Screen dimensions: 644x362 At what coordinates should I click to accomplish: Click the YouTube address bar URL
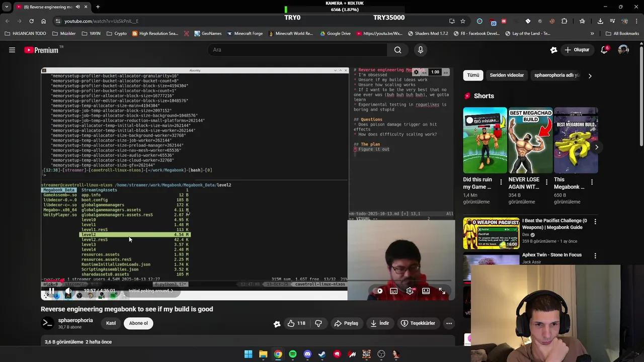point(101,21)
